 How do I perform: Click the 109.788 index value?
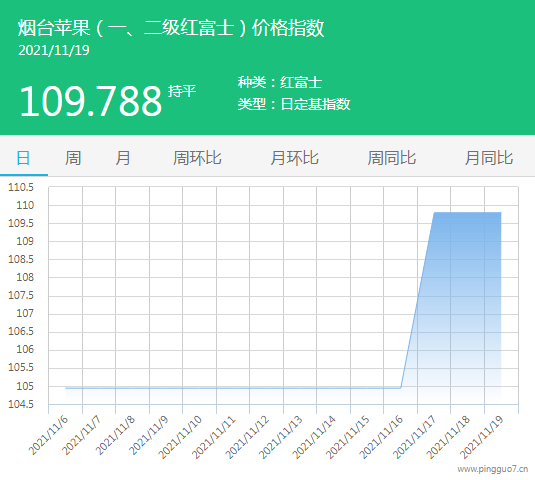pyautogui.click(x=90, y=101)
